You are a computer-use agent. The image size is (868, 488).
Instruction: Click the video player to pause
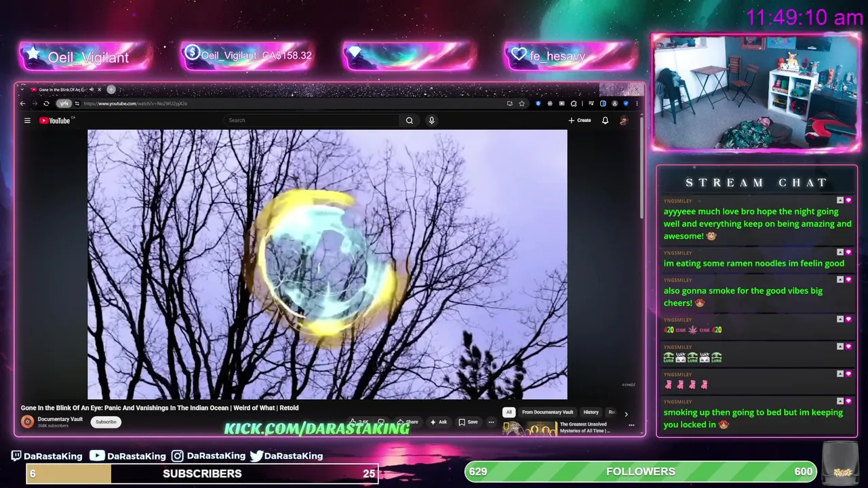coord(328,264)
